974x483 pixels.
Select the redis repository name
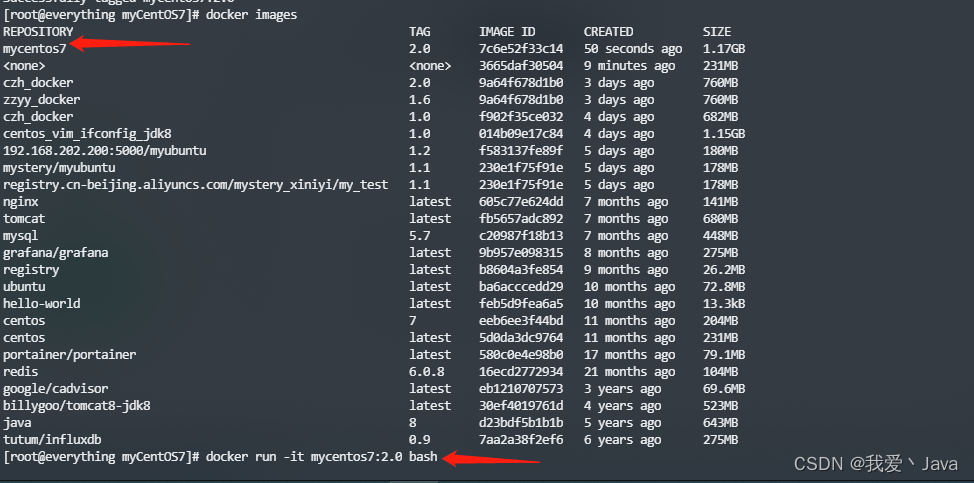coord(20,371)
